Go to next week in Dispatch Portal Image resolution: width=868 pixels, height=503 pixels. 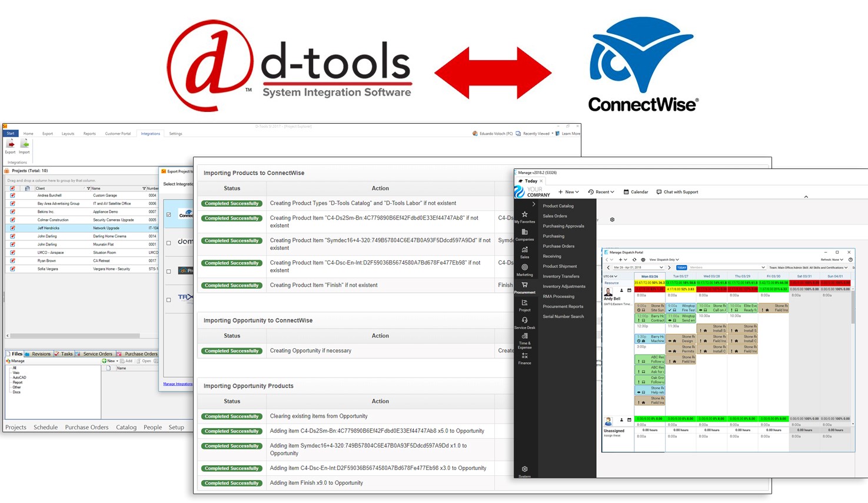669,267
